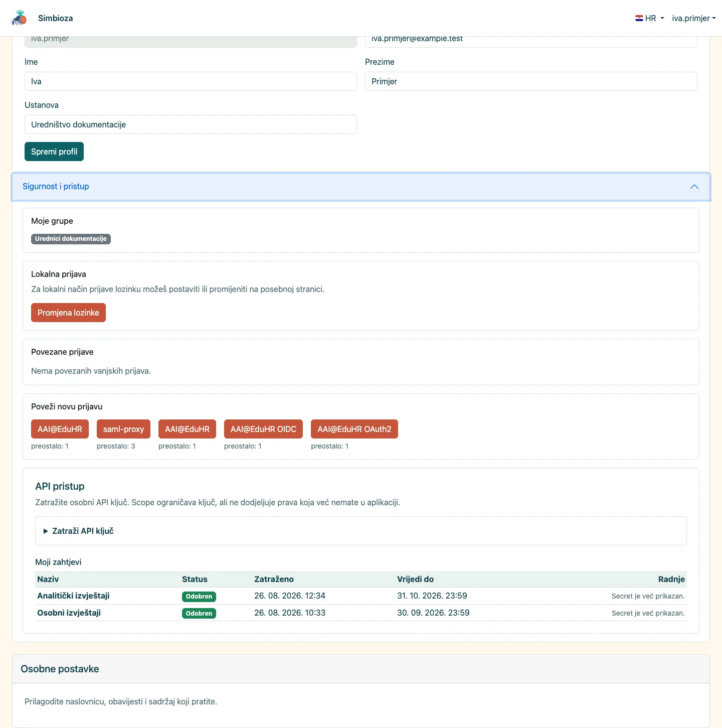Collapse the Sigurnost i pristup header

361,187
